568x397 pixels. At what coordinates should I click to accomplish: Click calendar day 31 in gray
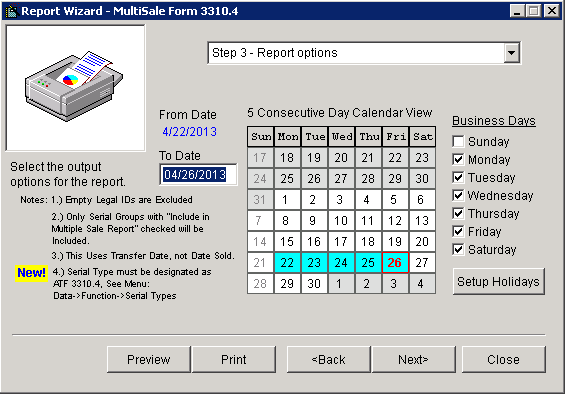[x=260, y=200]
